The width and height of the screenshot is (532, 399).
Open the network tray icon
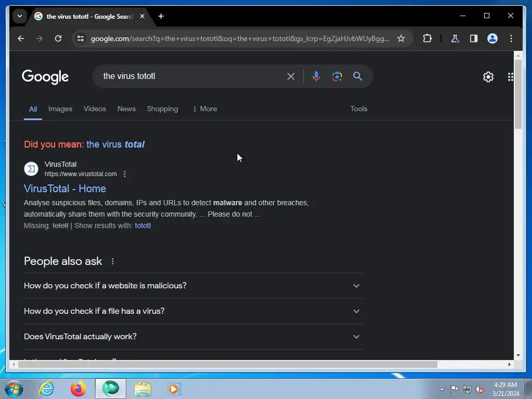(467, 389)
